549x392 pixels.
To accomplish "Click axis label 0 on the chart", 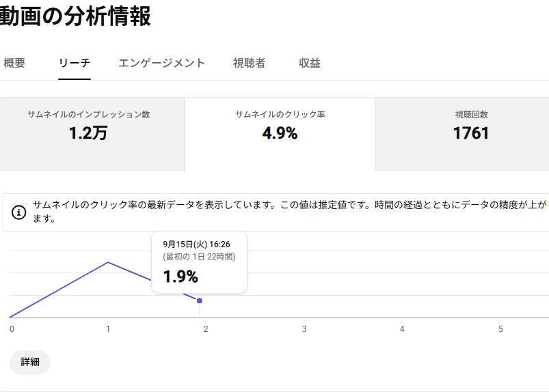I will [12, 329].
